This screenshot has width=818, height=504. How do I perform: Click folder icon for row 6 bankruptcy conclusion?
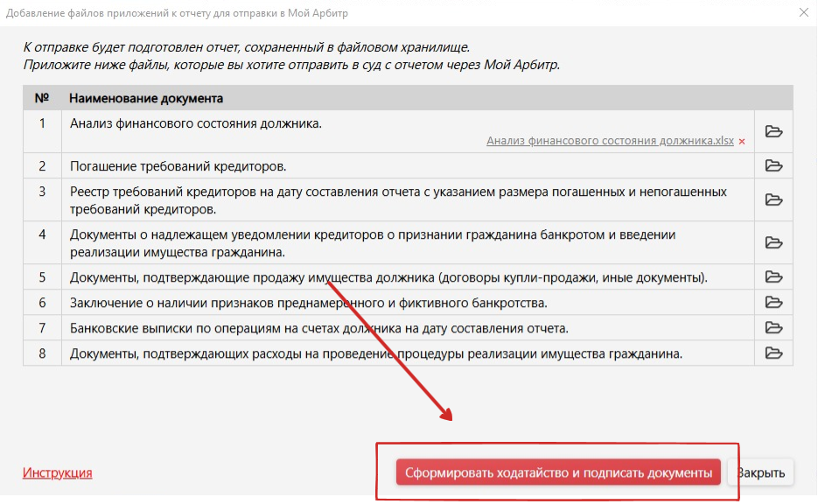(x=773, y=303)
